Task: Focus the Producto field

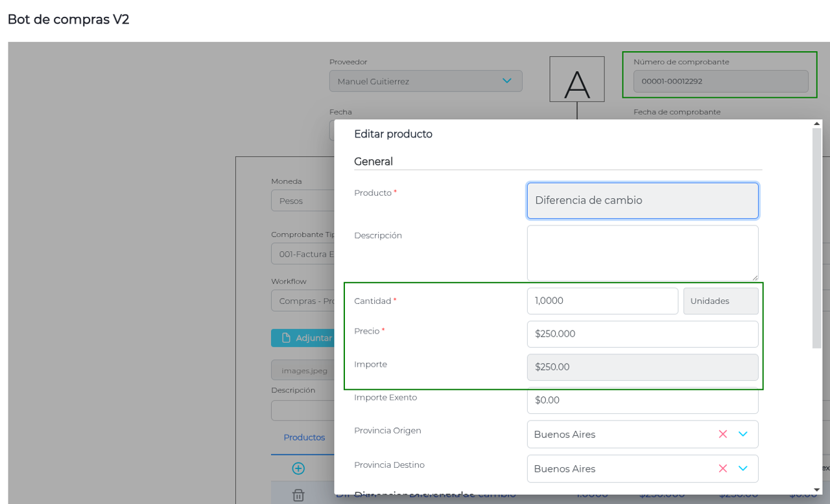Action: click(642, 201)
